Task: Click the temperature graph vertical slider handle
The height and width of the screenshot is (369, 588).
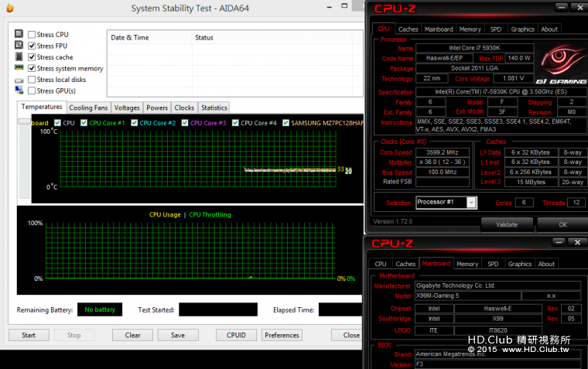Action: [x=25, y=121]
